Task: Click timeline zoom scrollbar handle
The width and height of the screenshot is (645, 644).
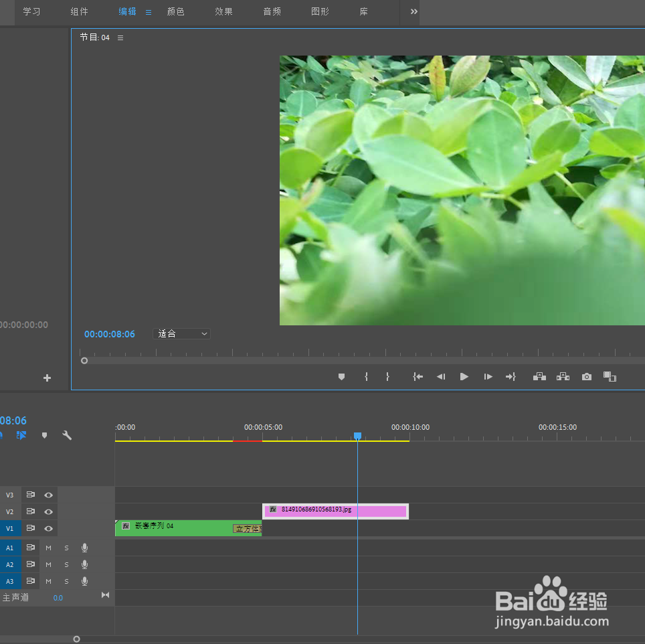Action: click(x=76, y=639)
